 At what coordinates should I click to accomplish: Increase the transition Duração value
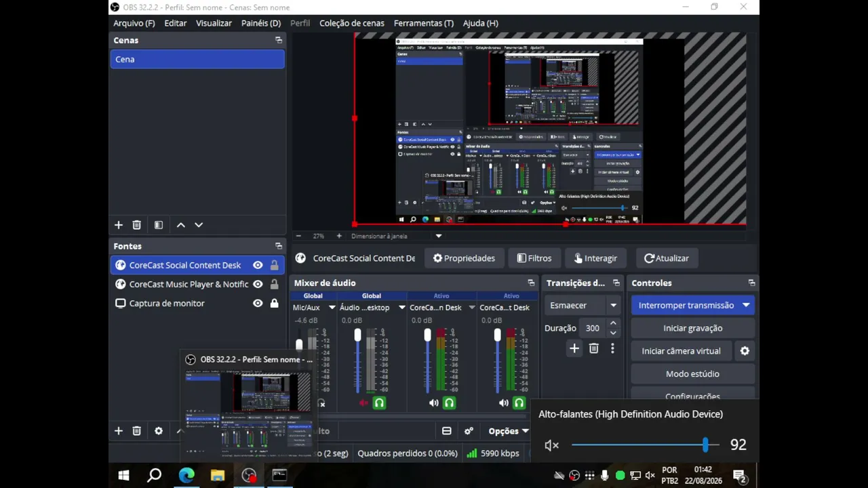coord(613,324)
